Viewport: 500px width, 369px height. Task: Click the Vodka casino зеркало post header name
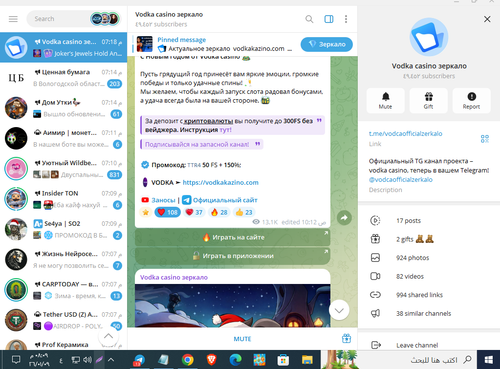coord(174,277)
